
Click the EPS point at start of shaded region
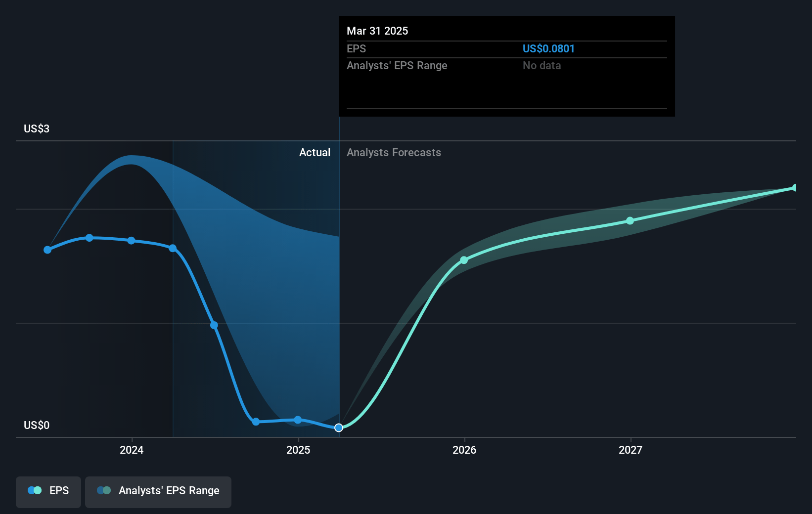[173, 248]
